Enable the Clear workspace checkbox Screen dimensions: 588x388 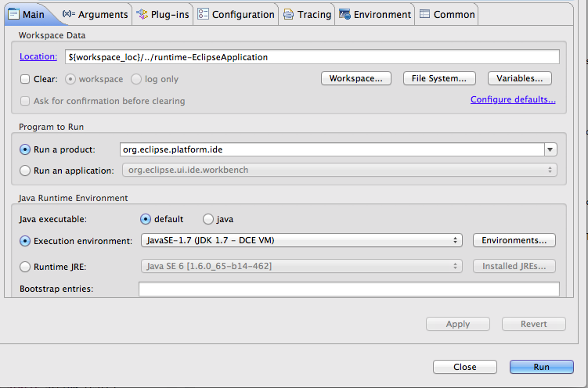[x=25, y=79]
